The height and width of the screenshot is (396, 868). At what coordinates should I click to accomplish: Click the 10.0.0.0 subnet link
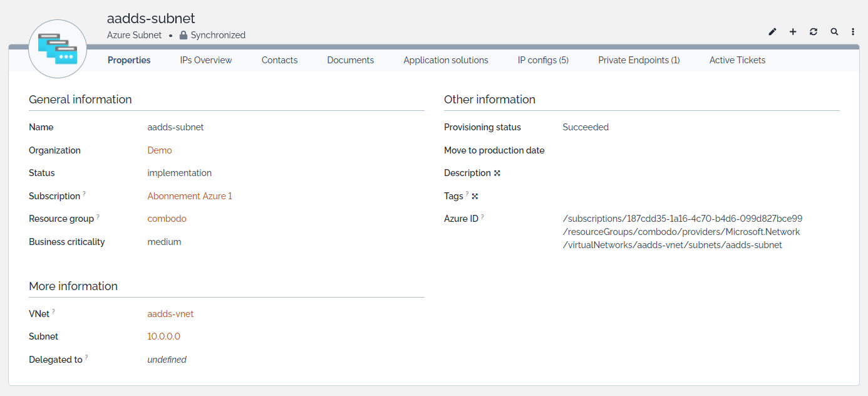163,336
